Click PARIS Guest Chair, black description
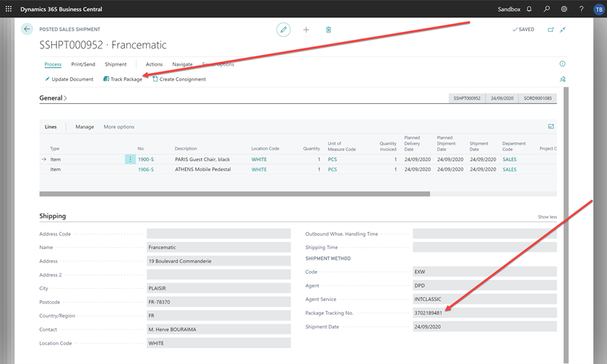Image resolution: width=607 pixels, height=364 pixels. point(202,160)
